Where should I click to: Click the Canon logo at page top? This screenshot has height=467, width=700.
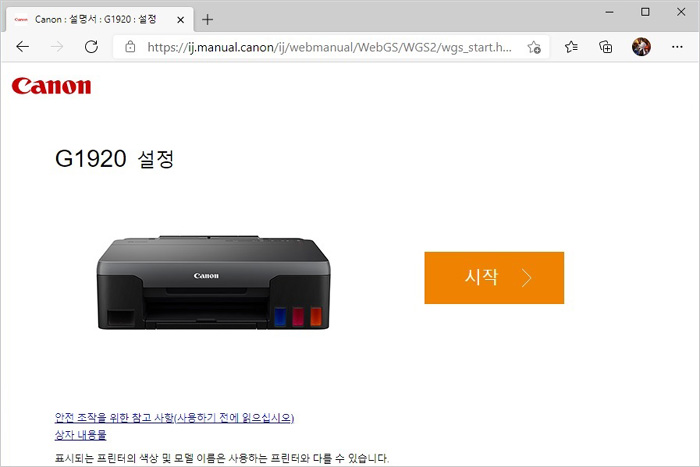[x=51, y=86]
